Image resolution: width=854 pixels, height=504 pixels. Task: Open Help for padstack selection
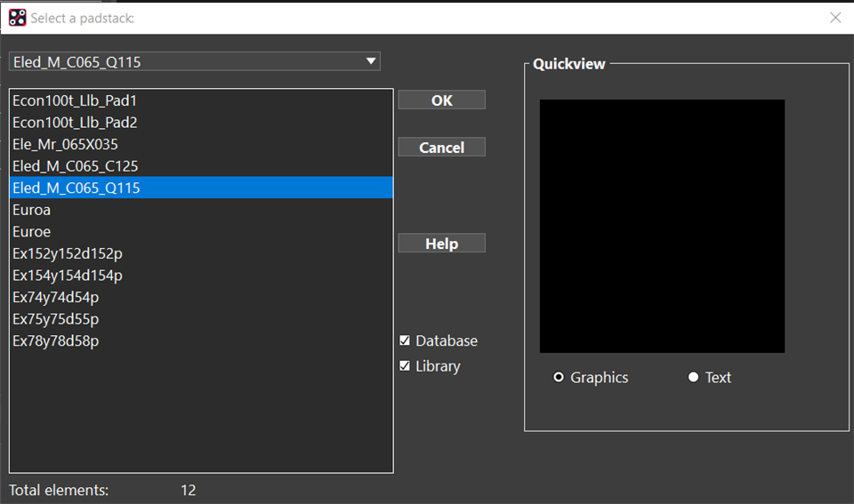441,244
